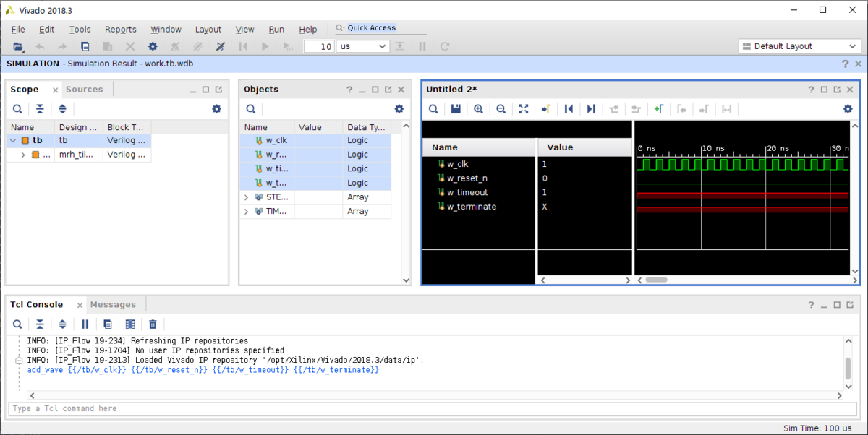Click the Add Marker icon

coord(659,109)
